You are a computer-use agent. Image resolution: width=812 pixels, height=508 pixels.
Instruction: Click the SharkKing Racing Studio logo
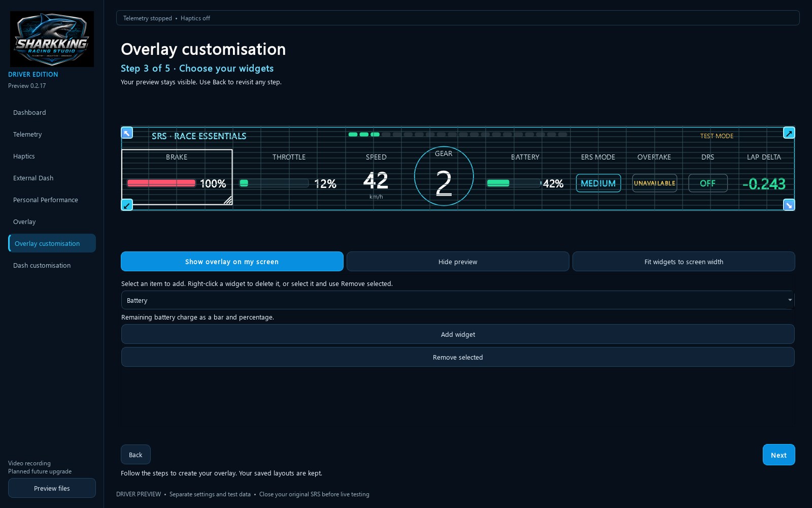52,39
